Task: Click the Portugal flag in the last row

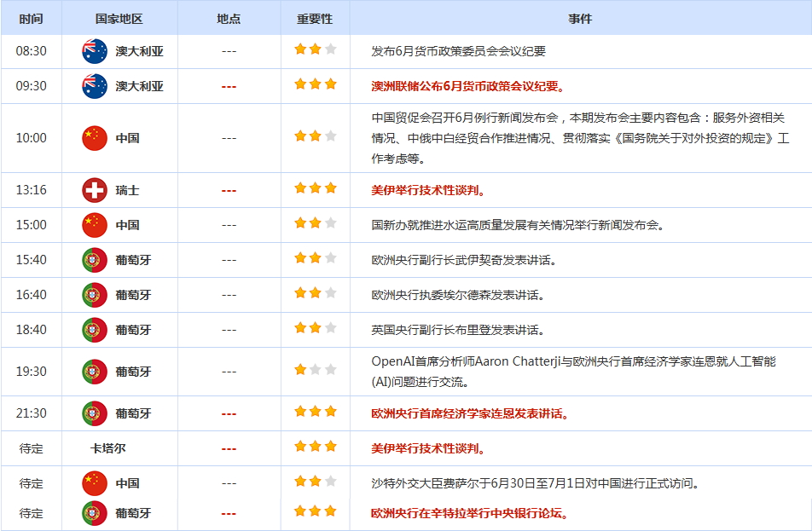Action: pyautogui.click(x=95, y=513)
